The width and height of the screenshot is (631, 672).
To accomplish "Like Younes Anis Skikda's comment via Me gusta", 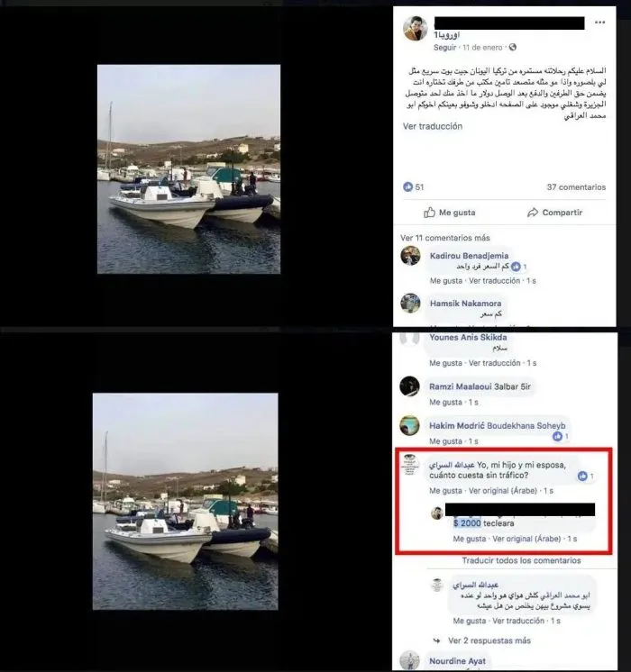I will click(x=445, y=363).
